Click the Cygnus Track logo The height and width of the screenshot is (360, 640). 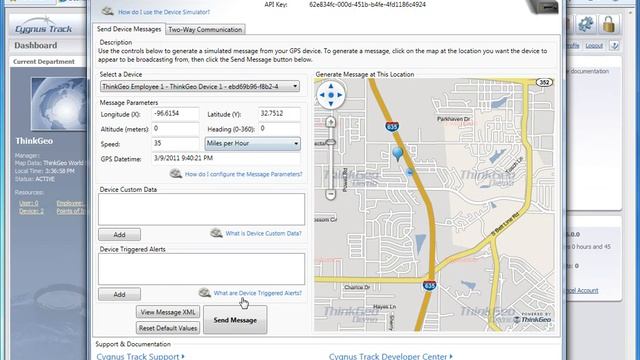[x=44, y=26]
